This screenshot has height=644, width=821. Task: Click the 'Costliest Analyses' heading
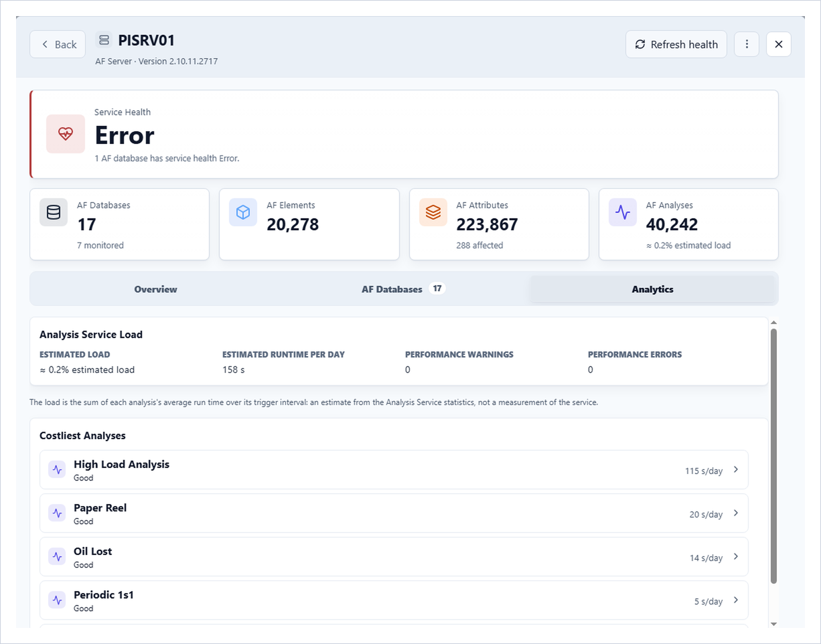click(82, 436)
